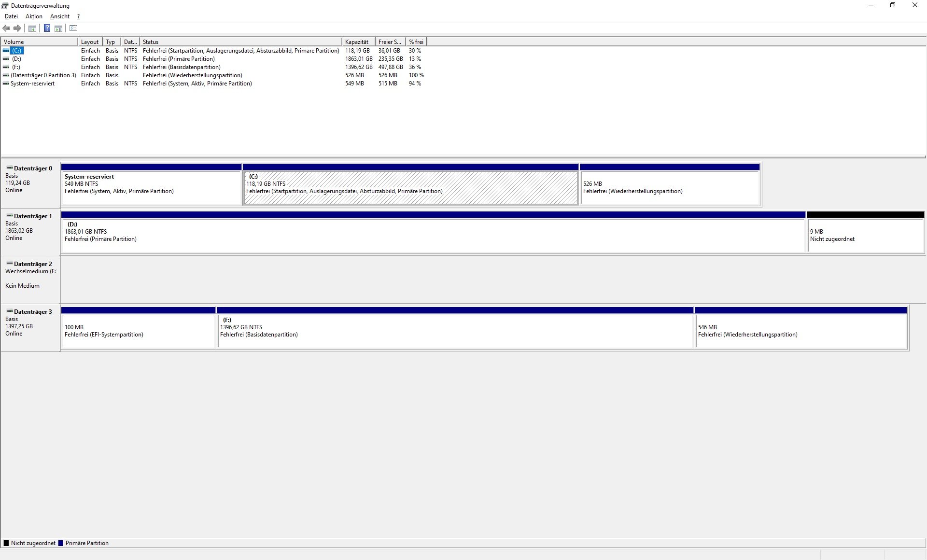Image resolution: width=927 pixels, height=560 pixels.
Task: Click the Forward arrow toolbar icon
Action: pos(17,28)
